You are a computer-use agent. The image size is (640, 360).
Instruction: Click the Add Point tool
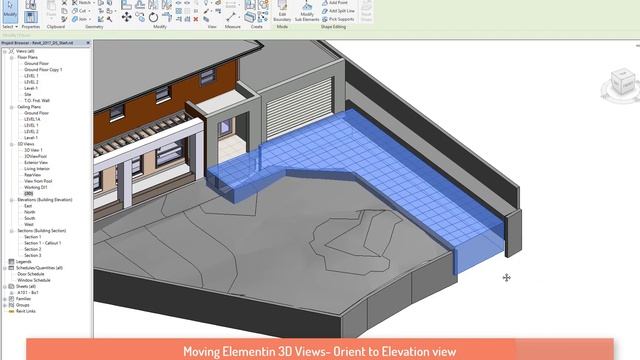335,3
